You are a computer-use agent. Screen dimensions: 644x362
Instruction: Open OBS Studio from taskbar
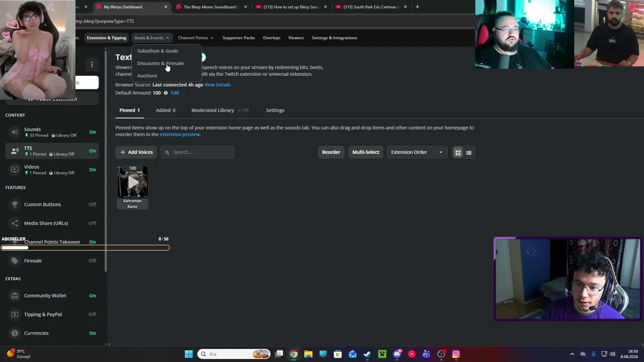click(x=441, y=354)
